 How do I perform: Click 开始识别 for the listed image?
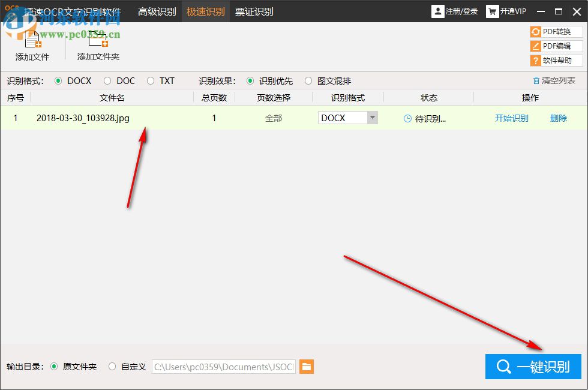click(511, 118)
